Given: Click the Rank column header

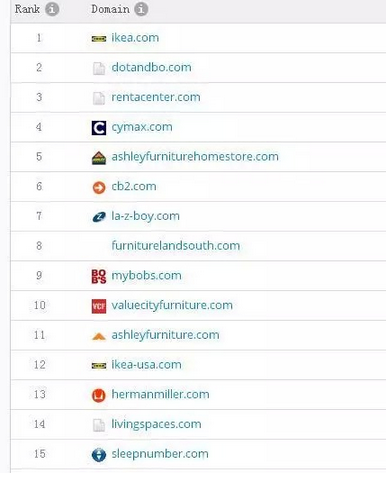Looking at the screenshot, I should 27,9.
